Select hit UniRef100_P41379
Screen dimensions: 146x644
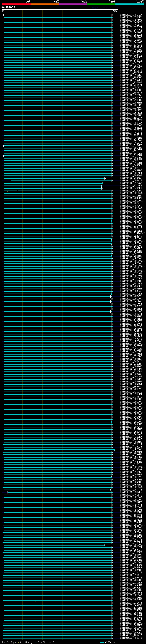[x=131, y=25]
